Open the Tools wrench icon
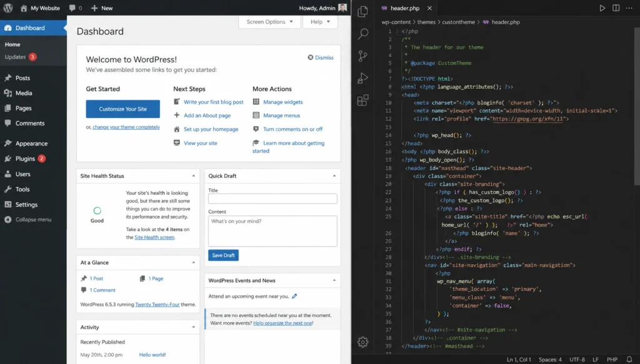The width and height of the screenshot is (640, 364). [x=7, y=189]
